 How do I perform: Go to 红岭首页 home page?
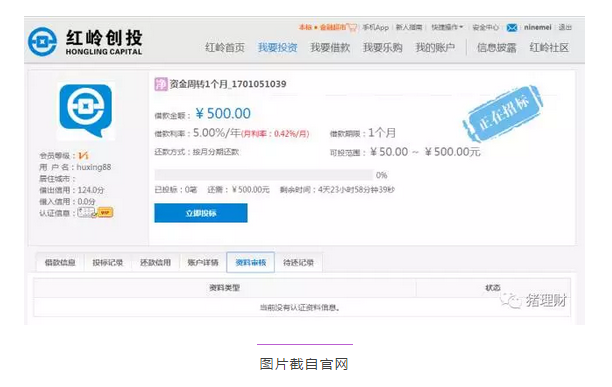coord(225,48)
